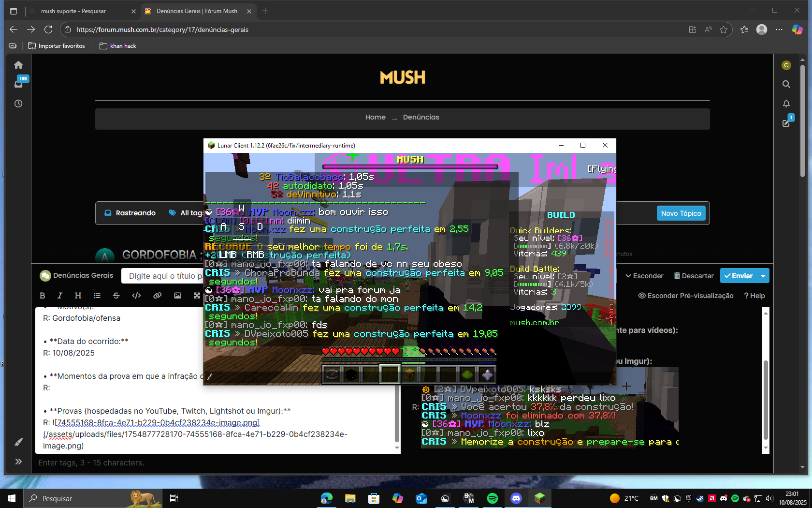The width and height of the screenshot is (812, 508).
Task: Discard draft with Descartar button
Action: pos(694,276)
